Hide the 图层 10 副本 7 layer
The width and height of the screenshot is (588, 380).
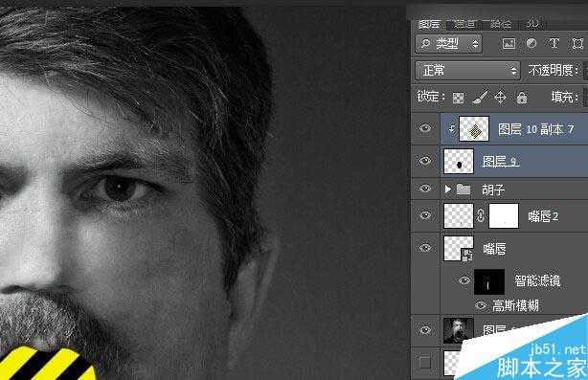point(425,128)
